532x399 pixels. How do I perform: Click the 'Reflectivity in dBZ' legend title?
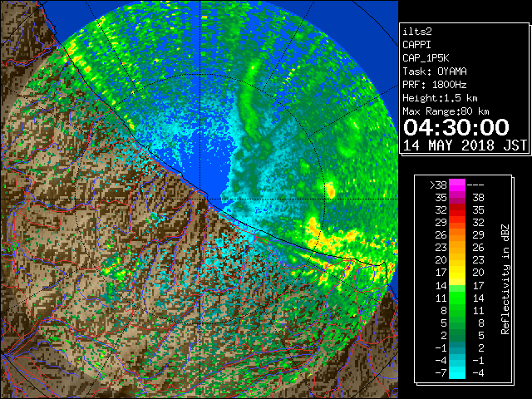(505, 279)
